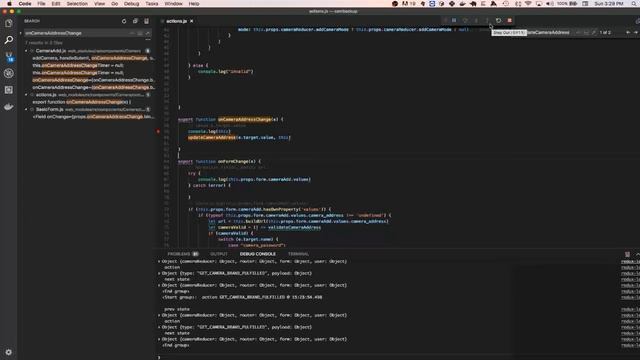Image resolution: width=640 pixels, height=360 pixels.
Task: Clear the debug console output
Action: (627, 254)
